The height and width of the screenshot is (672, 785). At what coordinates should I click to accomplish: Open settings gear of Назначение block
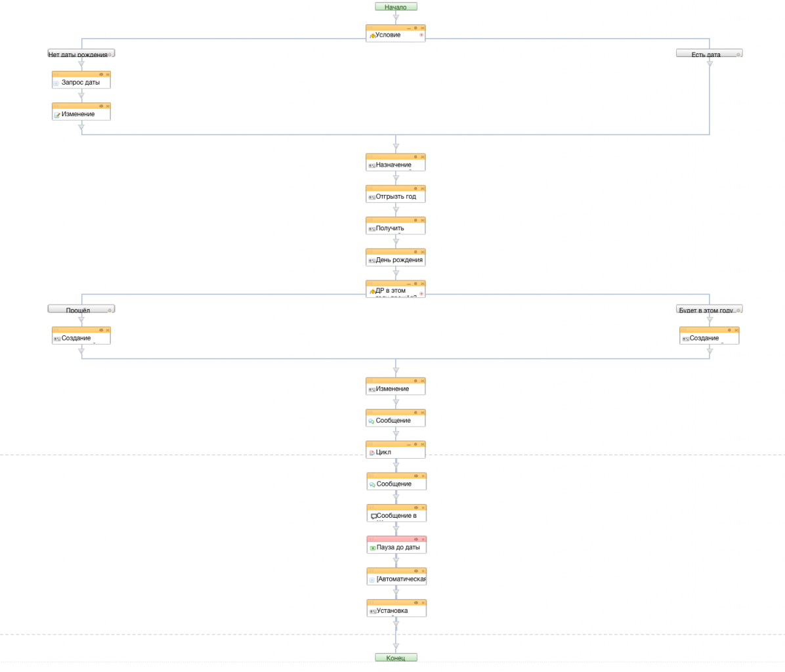coord(415,157)
